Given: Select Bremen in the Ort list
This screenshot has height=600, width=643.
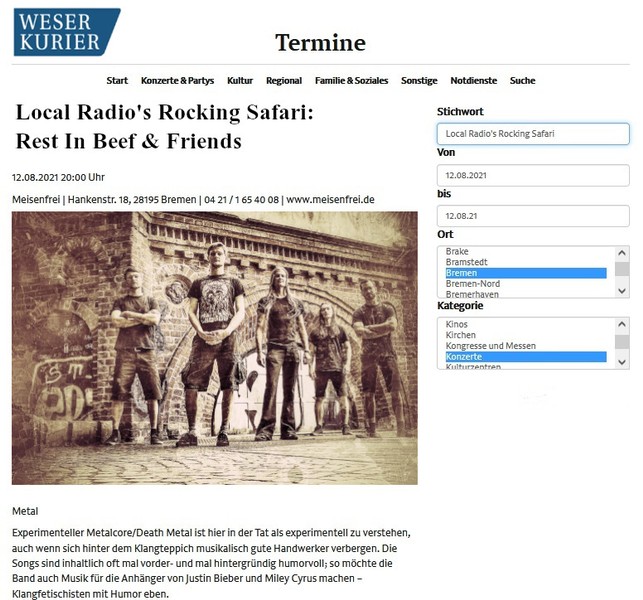Looking at the screenshot, I should [x=526, y=273].
